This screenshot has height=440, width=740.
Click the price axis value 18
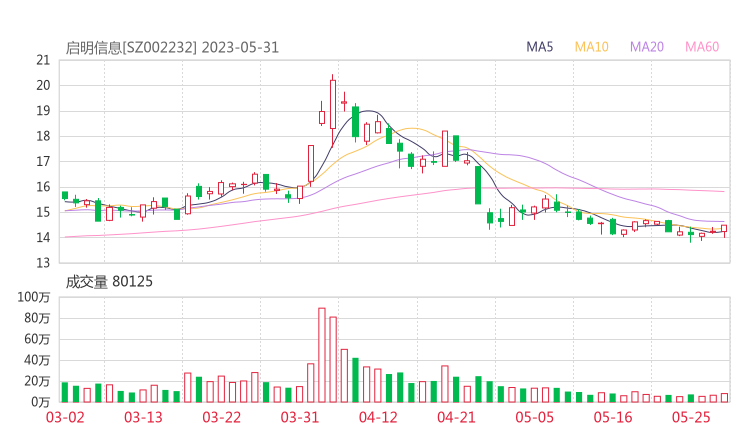pos(43,136)
